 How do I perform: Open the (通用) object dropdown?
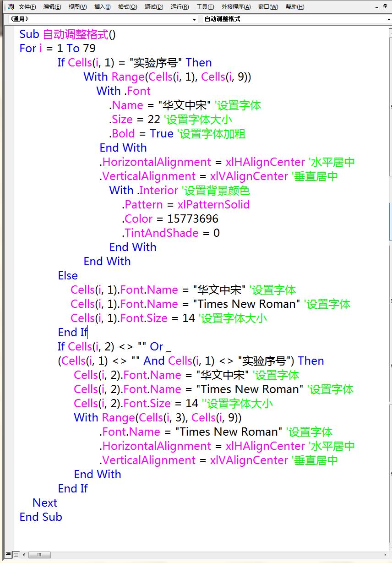195,19
